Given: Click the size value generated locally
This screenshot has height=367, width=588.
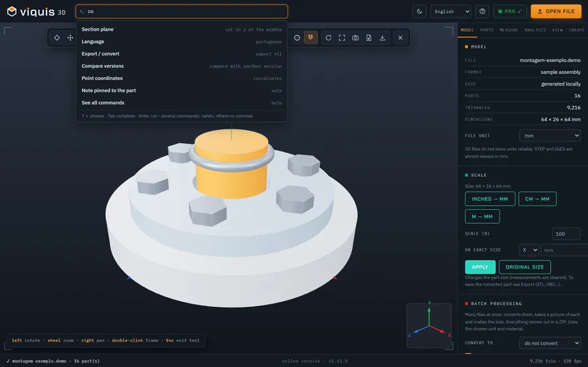Looking at the screenshot, I should [561, 84].
